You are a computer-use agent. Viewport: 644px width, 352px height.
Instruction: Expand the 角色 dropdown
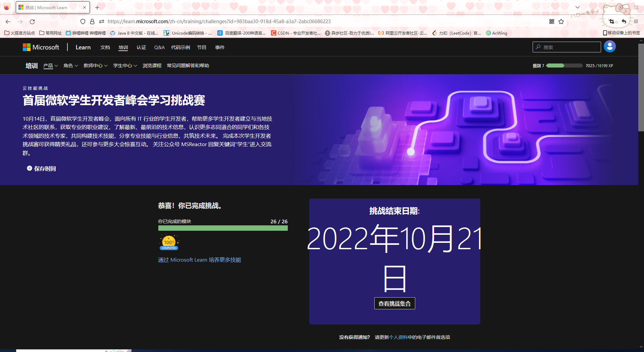(71, 65)
